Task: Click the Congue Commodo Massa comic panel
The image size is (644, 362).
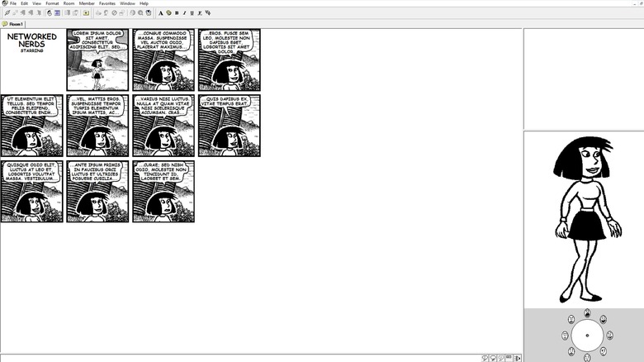Action: 163,60
